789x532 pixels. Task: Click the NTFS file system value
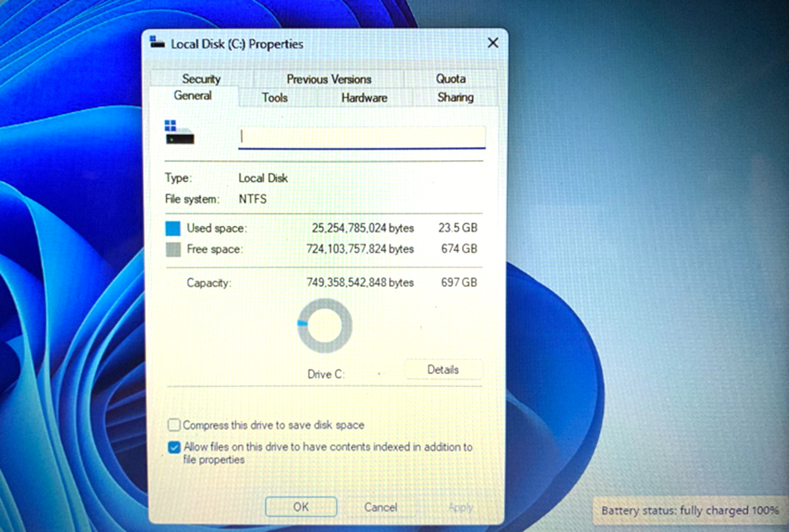click(253, 199)
